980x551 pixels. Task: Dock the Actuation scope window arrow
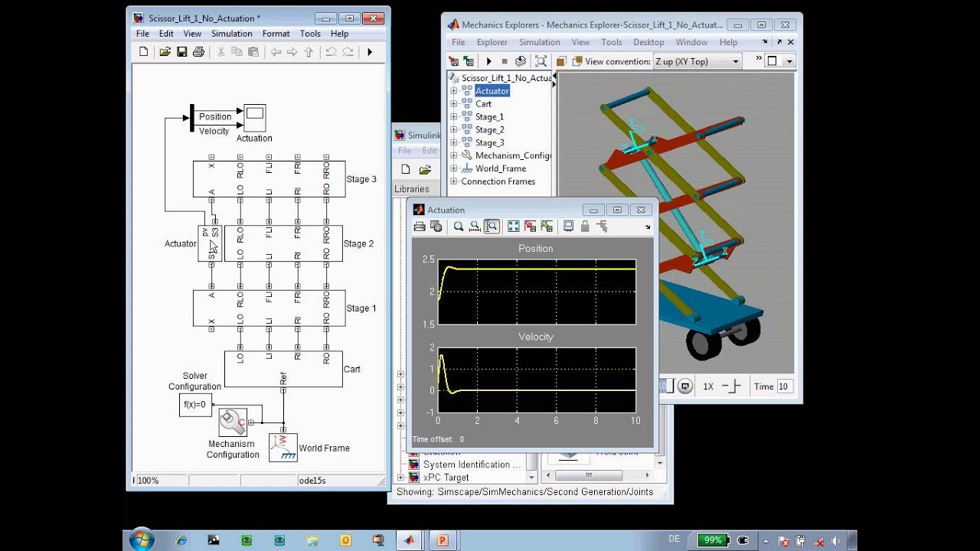click(x=648, y=227)
